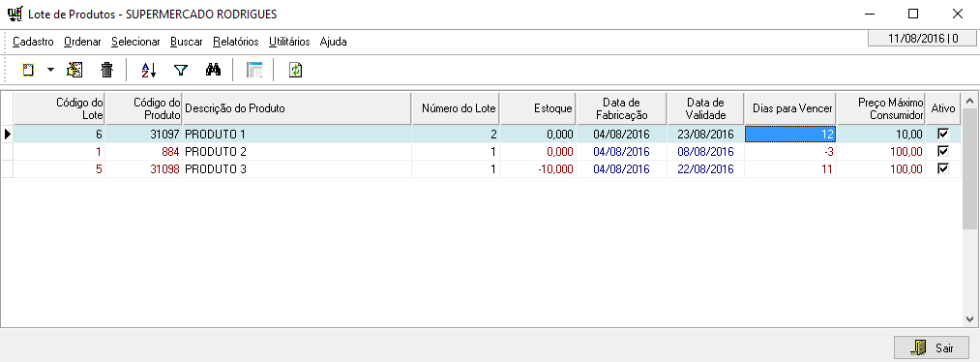Click the binoculars search icon
The image size is (980, 362).
(213, 70)
